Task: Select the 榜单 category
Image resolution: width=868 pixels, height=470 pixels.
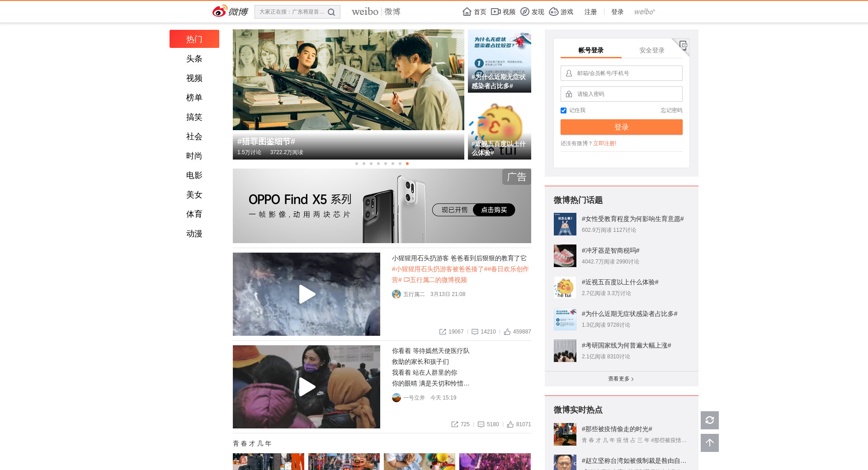Action: (194, 98)
